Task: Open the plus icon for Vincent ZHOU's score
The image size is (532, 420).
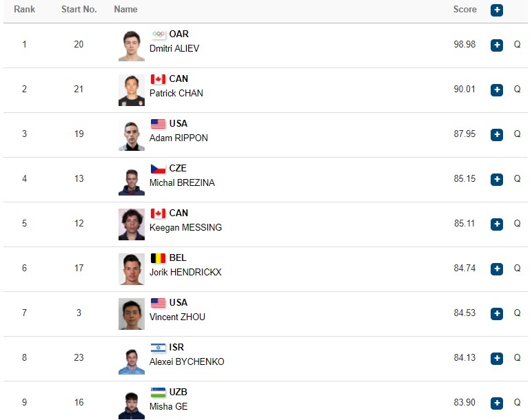Action: (497, 313)
